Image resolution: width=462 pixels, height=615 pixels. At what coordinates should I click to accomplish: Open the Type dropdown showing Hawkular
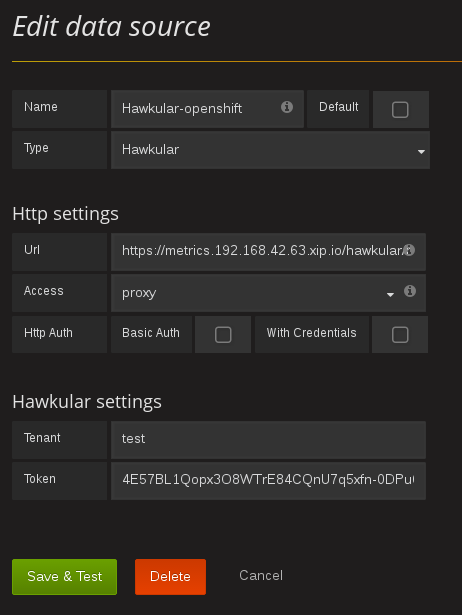pos(270,150)
